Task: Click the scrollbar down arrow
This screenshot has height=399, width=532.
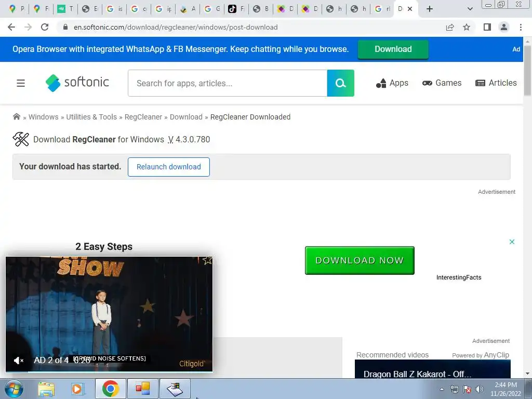Action: pos(527,374)
